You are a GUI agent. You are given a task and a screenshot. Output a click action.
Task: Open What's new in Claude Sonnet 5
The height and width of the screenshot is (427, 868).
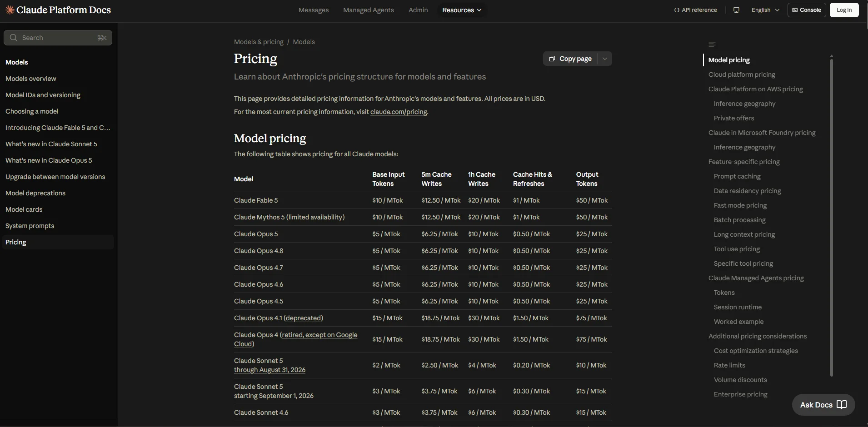(51, 144)
